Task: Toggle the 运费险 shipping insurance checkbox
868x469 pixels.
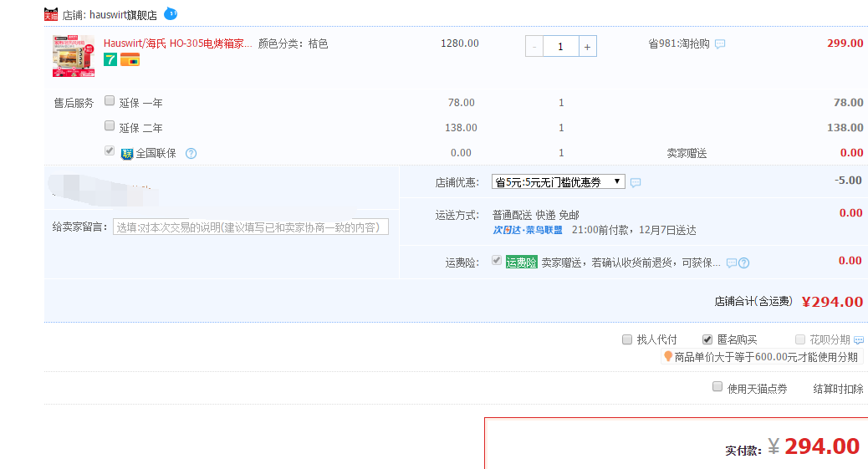Action: tap(497, 260)
